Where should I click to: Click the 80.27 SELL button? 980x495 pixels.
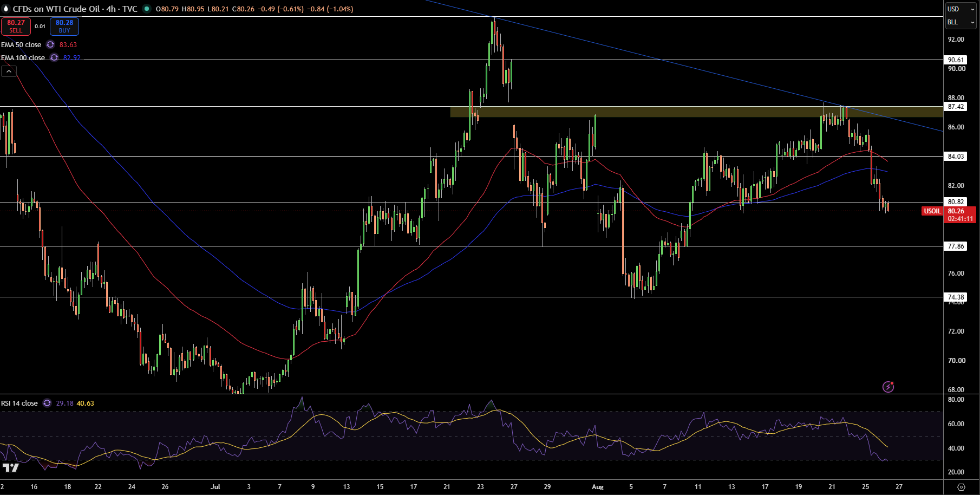coord(16,26)
